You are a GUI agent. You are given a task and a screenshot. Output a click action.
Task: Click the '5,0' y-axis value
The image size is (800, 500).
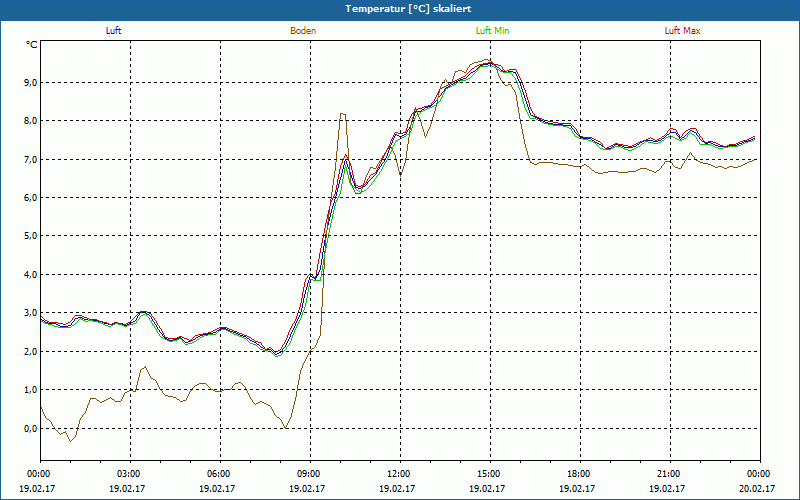[31, 236]
